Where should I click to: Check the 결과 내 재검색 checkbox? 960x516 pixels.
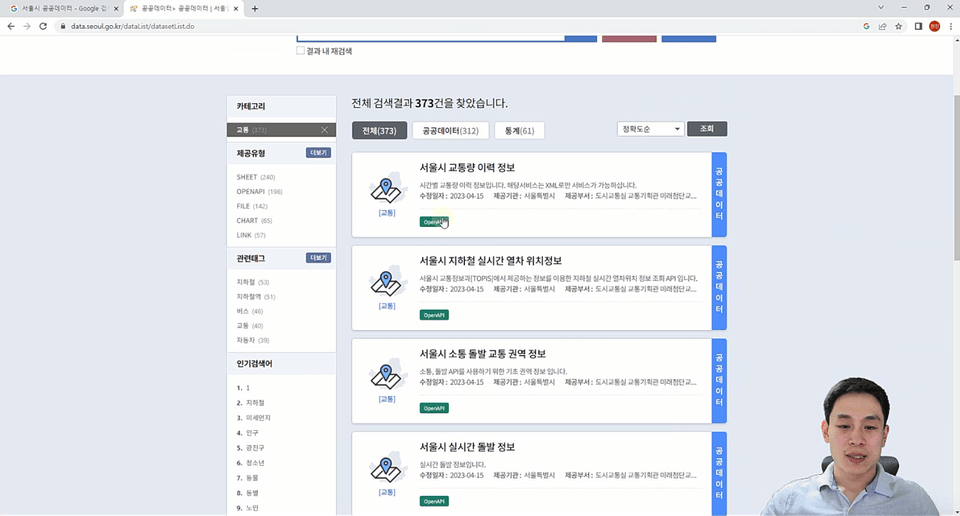[x=300, y=51]
